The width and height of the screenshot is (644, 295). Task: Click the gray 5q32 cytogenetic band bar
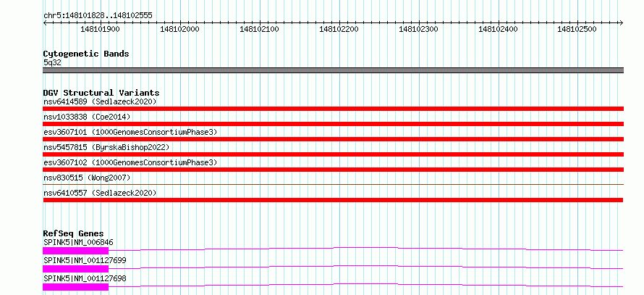(x=333, y=70)
